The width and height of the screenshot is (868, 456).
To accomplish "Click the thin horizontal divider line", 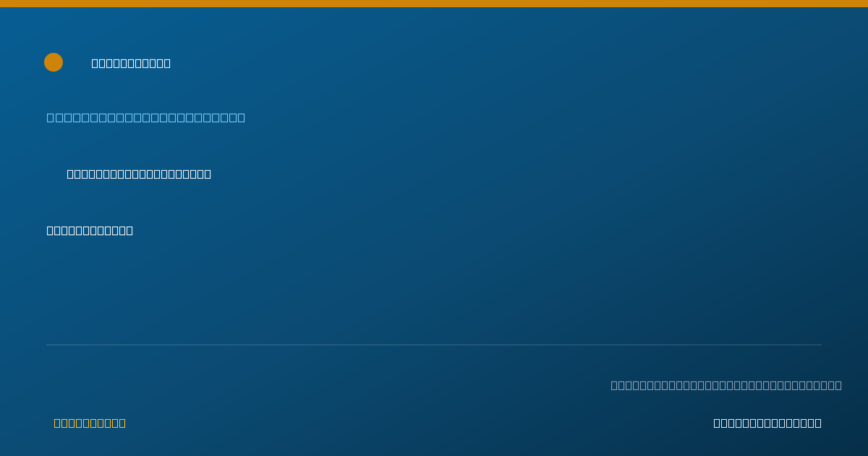I will pyautogui.click(x=434, y=345).
